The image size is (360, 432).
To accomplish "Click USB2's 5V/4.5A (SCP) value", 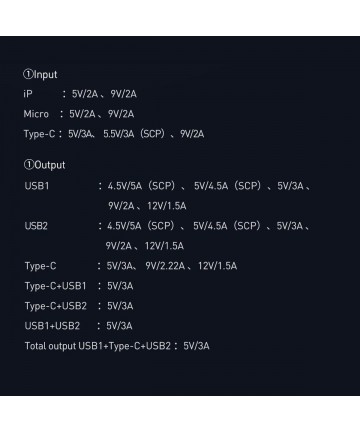I will coord(227,226).
